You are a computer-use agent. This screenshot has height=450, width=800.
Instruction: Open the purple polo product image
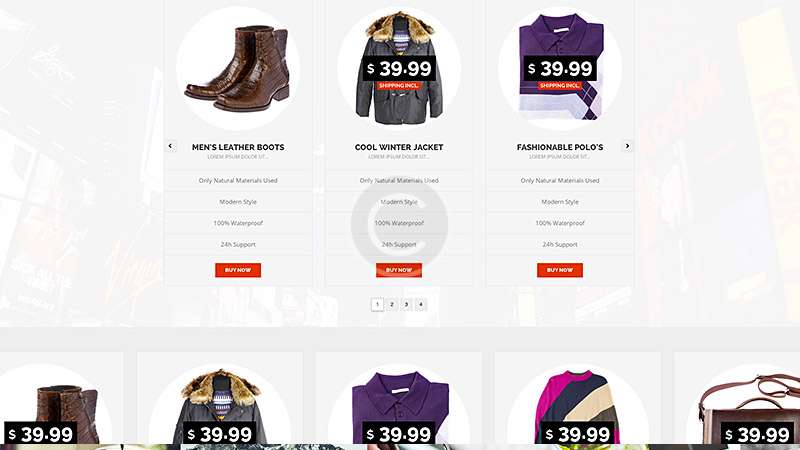pos(560,68)
